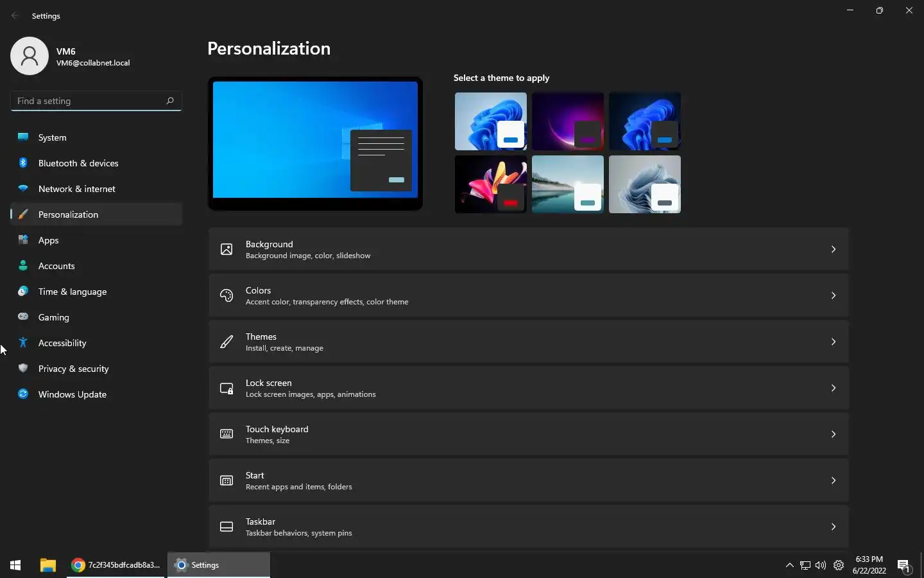Open Start recent apps and folders
This screenshot has width=924, height=578.
[x=529, y=480]
